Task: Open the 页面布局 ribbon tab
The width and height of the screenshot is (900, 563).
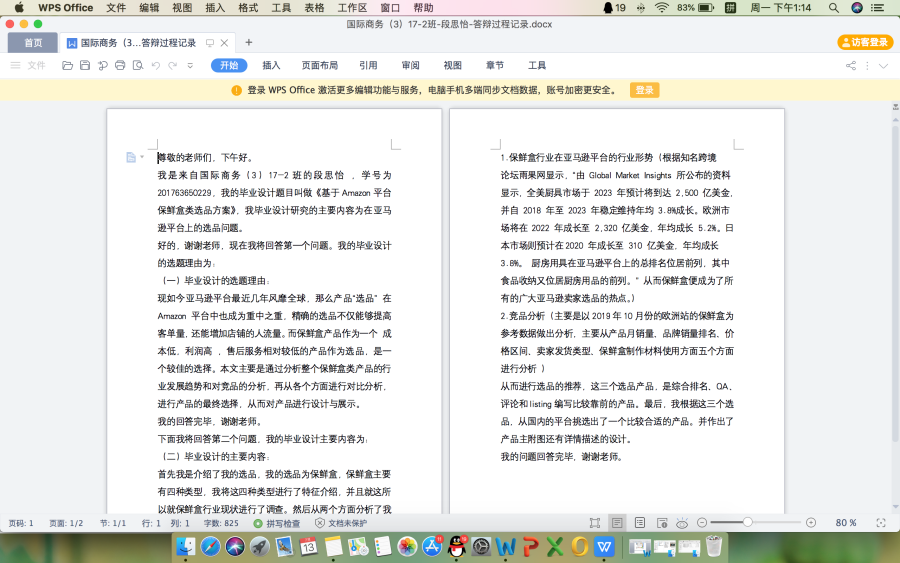Action: (320, 65)
